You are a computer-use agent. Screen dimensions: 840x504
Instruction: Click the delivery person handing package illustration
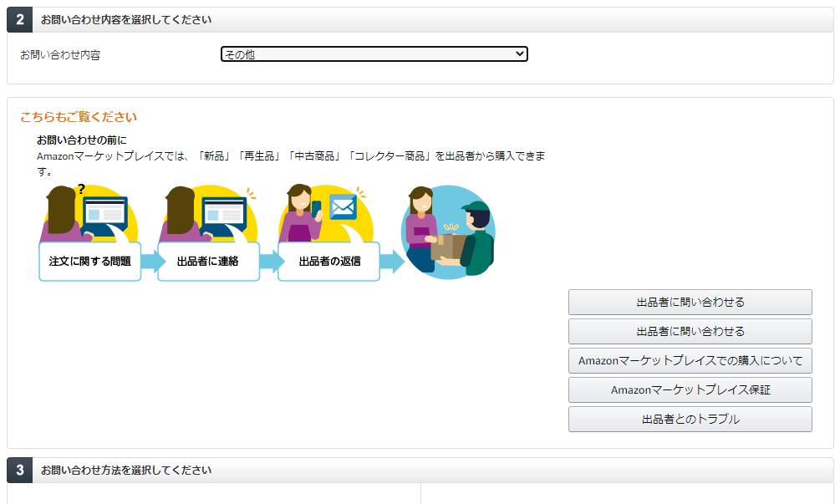448,232
